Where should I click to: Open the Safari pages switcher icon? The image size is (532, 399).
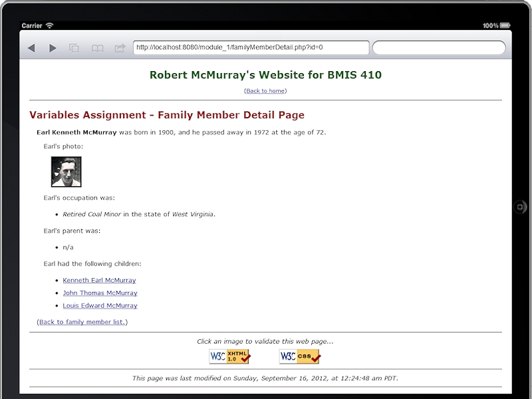(74, 48)
